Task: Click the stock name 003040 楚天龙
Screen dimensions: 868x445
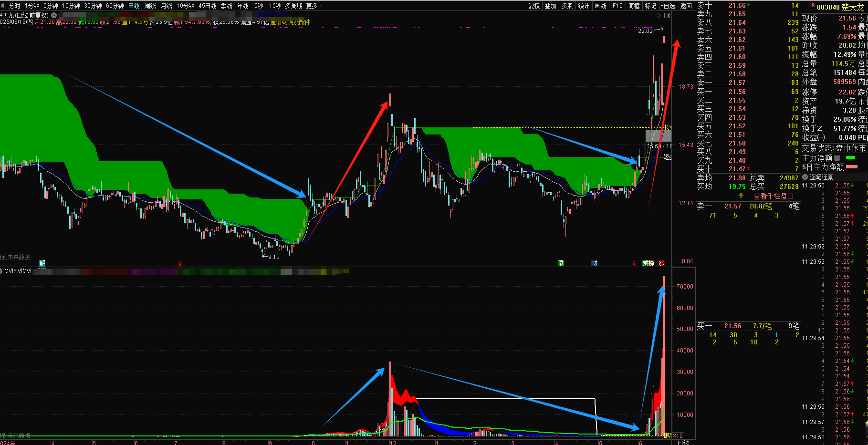Action: click(x=840, y=7)
